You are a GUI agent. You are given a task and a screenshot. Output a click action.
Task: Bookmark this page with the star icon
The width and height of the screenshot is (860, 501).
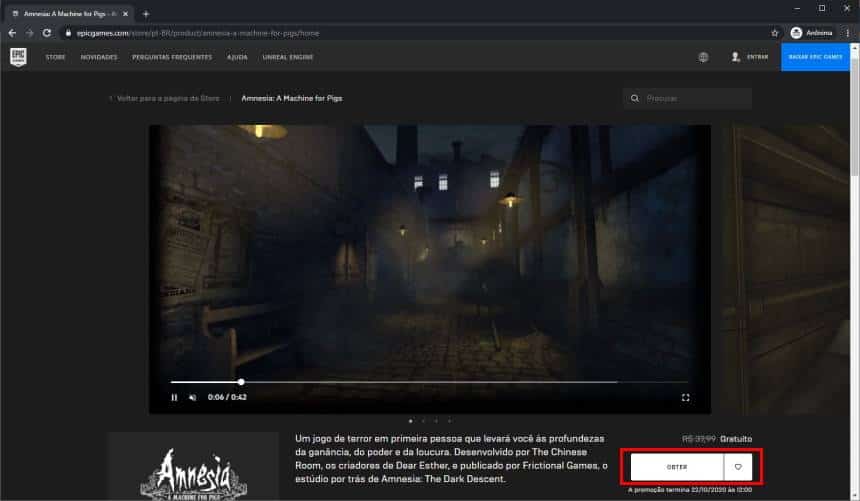point(774,33)
